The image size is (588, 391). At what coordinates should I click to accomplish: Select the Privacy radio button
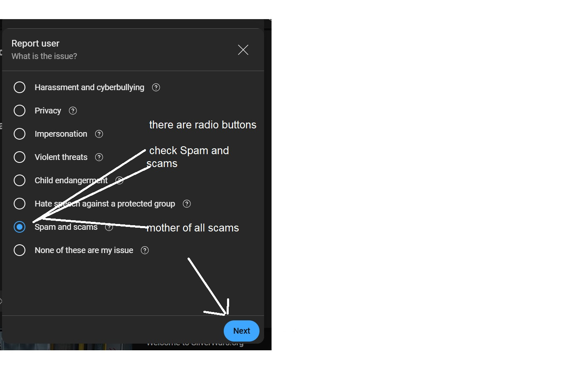(x=20, y=111)
